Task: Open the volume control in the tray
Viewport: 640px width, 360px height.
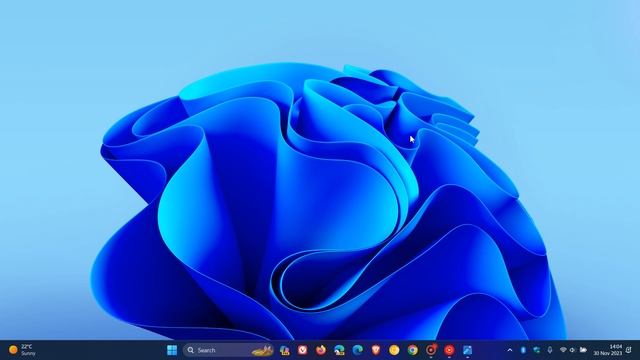Action: click(573, 350)
